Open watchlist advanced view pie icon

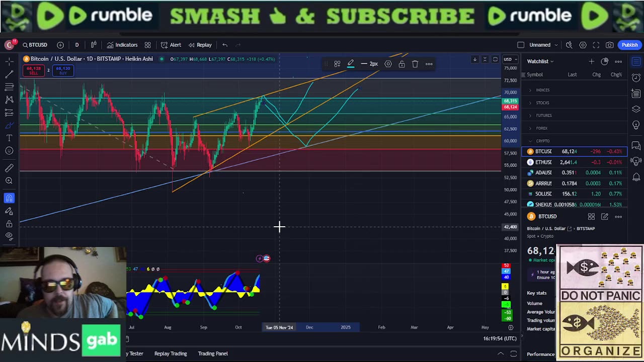(605, 61)
